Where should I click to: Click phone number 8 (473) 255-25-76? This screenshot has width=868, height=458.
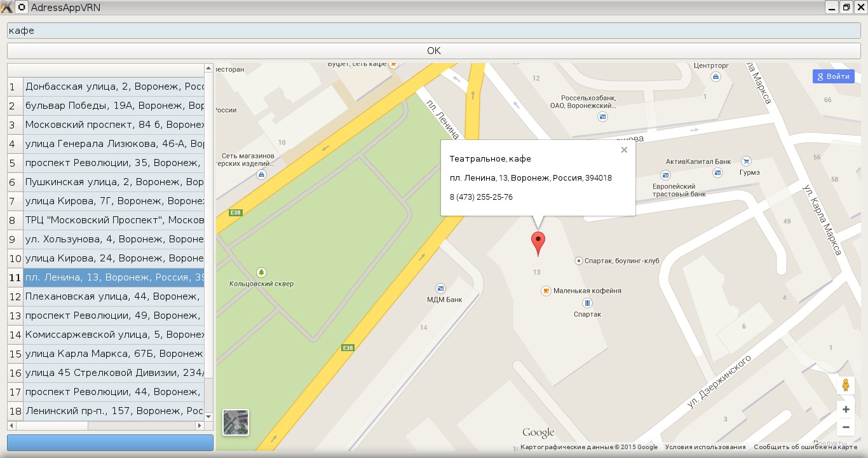(x=481, y=197)
